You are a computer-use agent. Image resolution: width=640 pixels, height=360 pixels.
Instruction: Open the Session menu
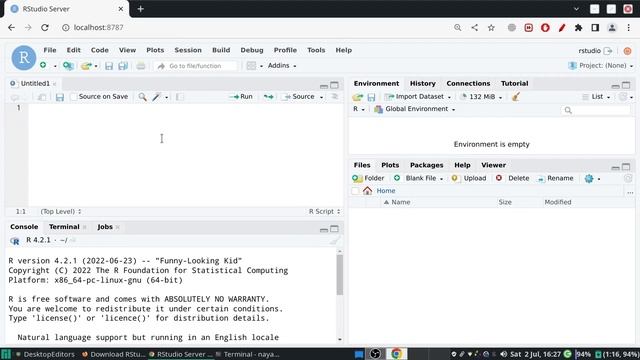pyautogui.click(x=188, y=50)
